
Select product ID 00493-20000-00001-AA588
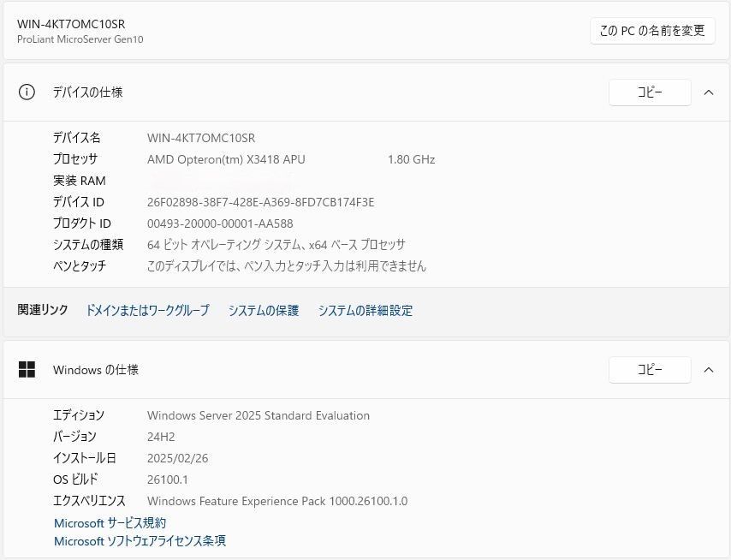click(x=220, y=223)
